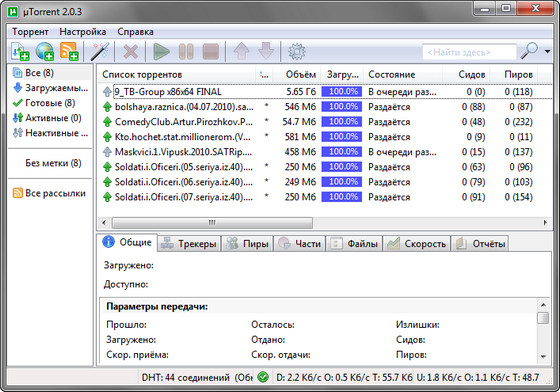Click the 5.65 Гб size cell
Viewport: 560px width, 392px height.
click(301, 92)
